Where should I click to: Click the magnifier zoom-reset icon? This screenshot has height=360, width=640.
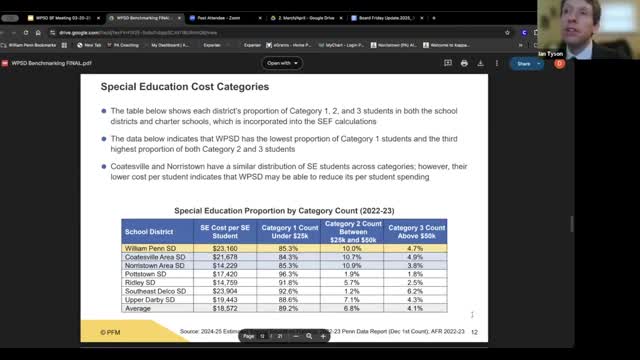(309, 336)
